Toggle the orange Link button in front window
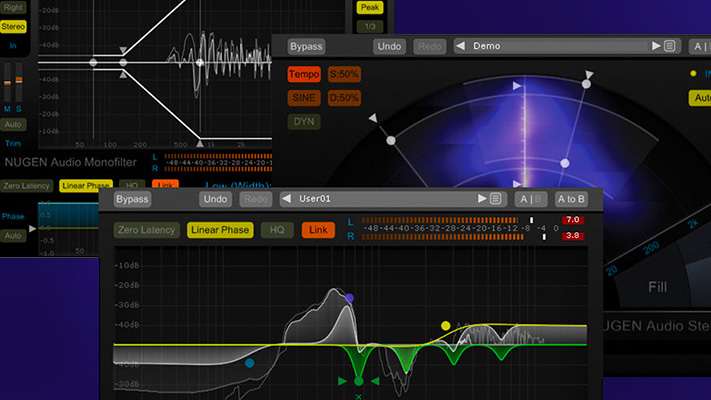This screenshot has height=400, width=711. point(318,230)
